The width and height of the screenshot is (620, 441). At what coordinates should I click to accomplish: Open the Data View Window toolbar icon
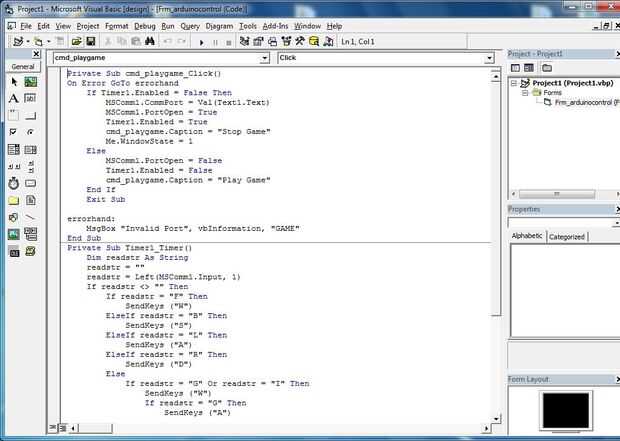click(x=314, y=41)
